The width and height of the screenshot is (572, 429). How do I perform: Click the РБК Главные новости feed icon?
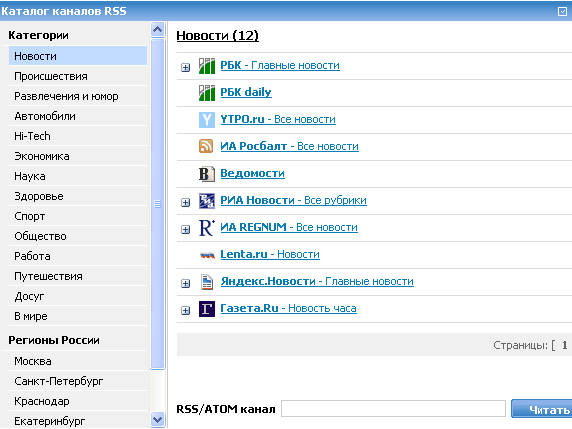pyautogui.click(x=206, y=66)
